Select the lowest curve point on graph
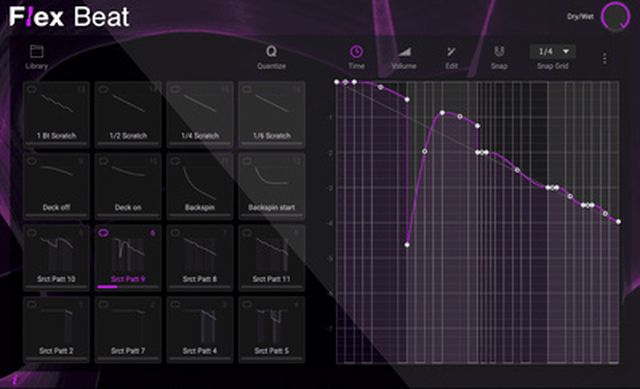The image size is (640, 389). coord(407,245)
